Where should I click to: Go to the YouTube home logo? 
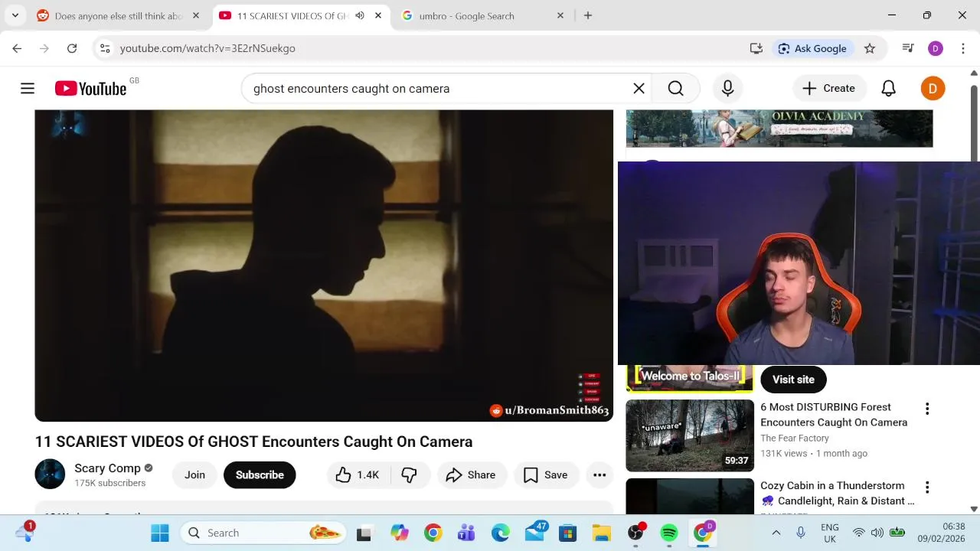coord(90,89)
